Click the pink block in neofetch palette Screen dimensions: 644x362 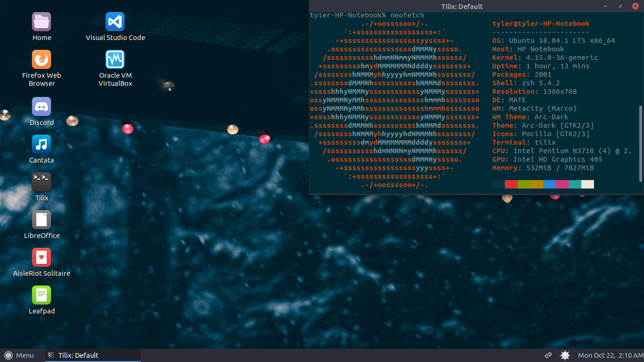click(x=562, y=184)
